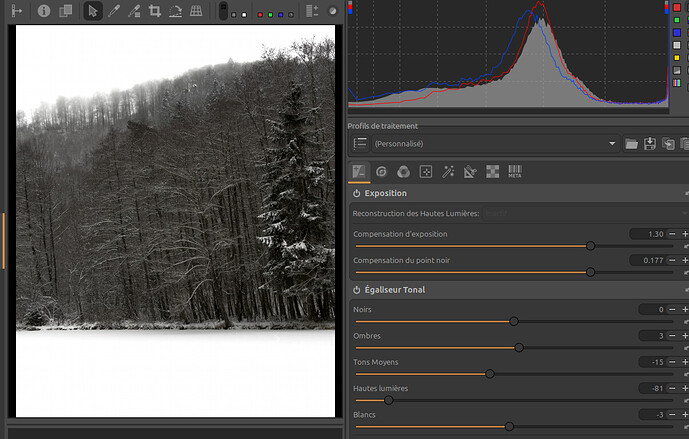This screenshot has height=439, width=689.
Task: Click the Hautes lumières slider handle
Action: tap(389, 400)
